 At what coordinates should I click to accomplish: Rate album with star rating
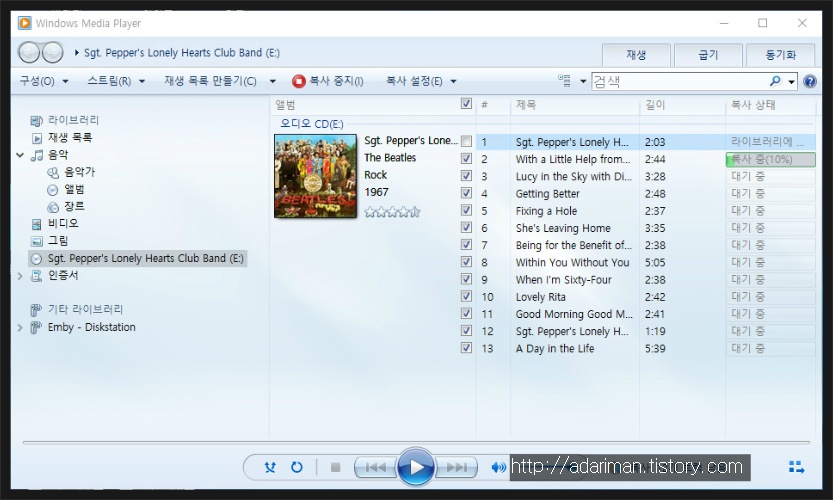pyautogui.click(x=392, y=213)
